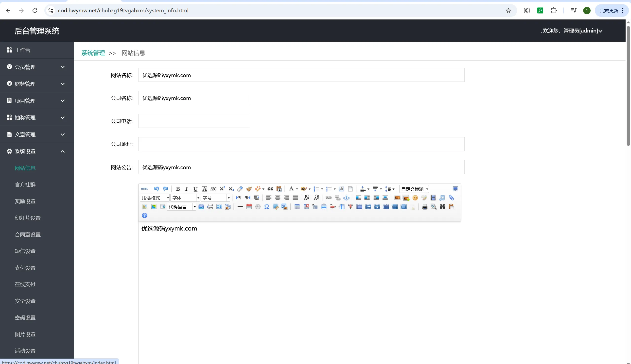The width and height of the screenshot is (631, 364).
Task: Open the print icon in editor toolbar
Action: 425,207
